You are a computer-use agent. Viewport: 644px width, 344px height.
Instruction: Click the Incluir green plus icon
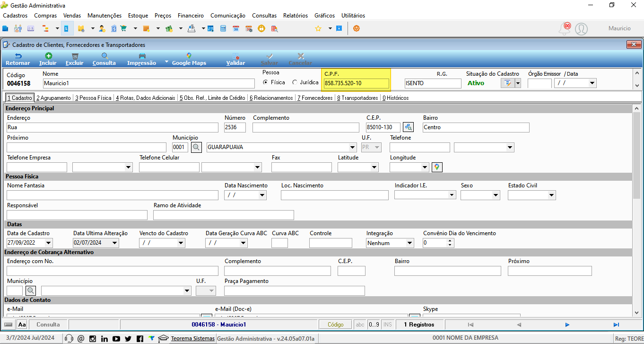point(48,56)
